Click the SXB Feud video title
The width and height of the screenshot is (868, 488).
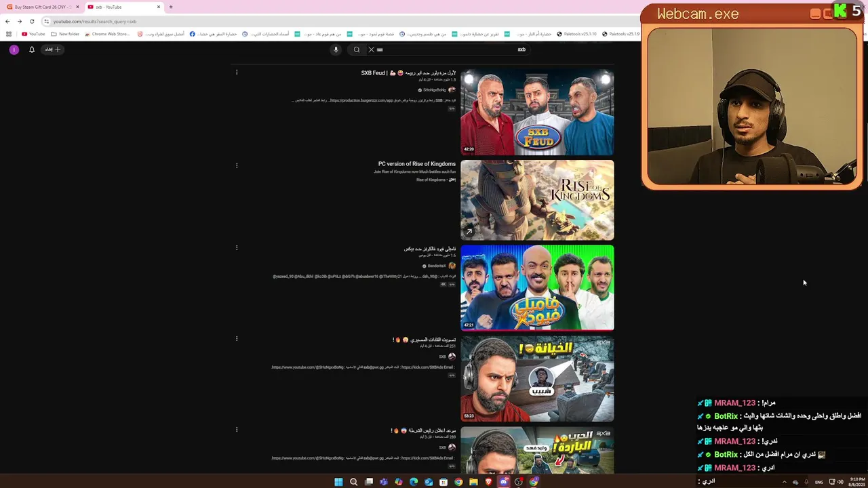tap(408, 73)
